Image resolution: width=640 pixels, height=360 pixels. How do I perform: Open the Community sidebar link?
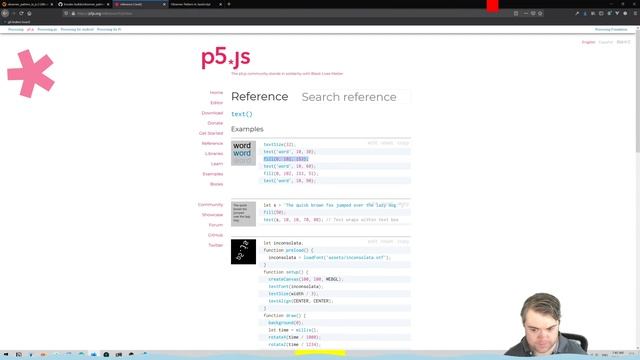click(211, 204)
